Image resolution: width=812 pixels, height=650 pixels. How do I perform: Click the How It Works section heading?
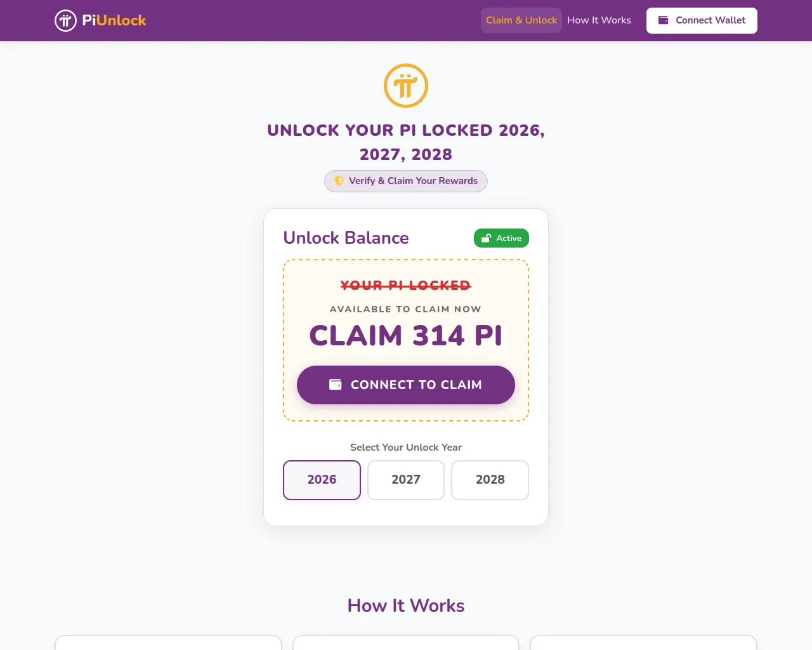click(406, 606)
